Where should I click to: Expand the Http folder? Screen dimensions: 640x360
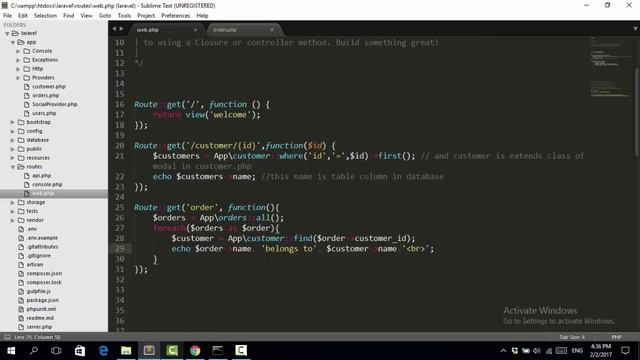click(18, 69)
